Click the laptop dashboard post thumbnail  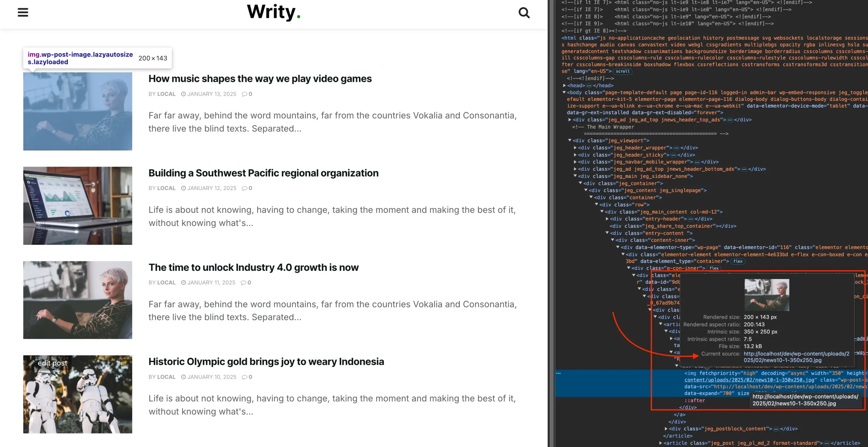coord(78,206)
